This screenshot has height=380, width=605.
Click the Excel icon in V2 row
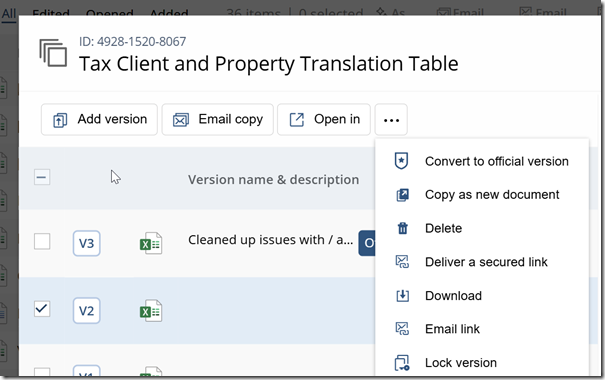151,311
